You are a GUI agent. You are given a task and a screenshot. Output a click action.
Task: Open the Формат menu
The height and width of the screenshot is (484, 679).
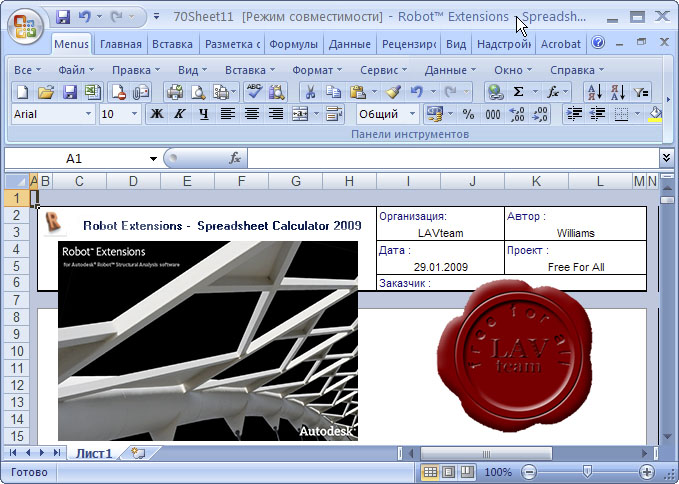tap(317, 70)
